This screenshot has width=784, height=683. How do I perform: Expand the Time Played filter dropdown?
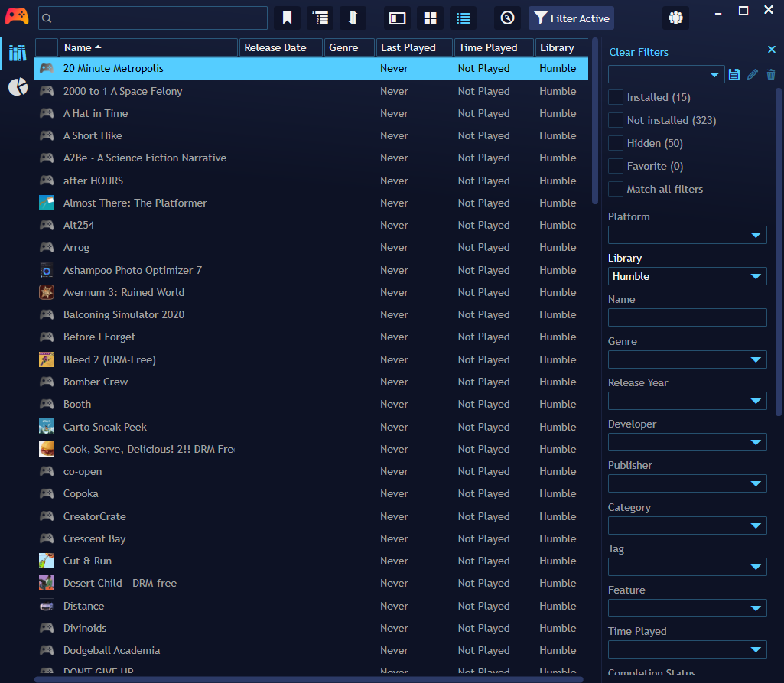click(687, 649)
